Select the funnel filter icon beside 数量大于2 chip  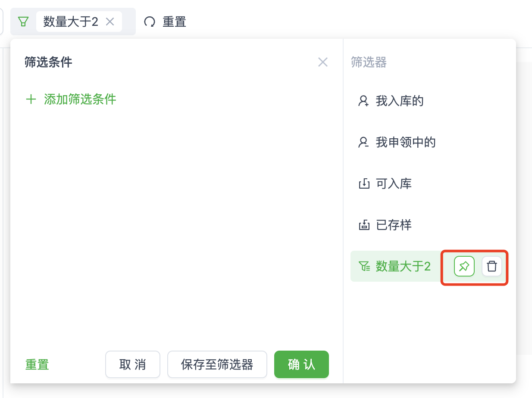(24, 21)
